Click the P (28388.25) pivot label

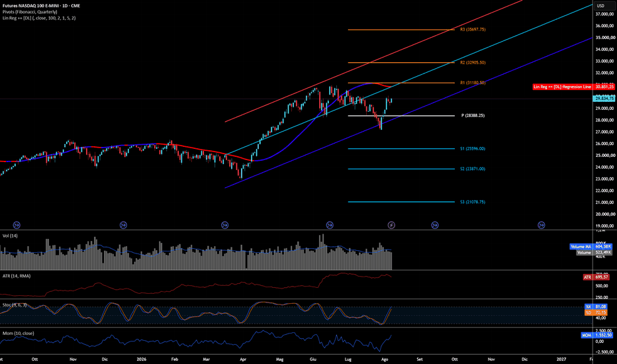click(x=473, y=116)
